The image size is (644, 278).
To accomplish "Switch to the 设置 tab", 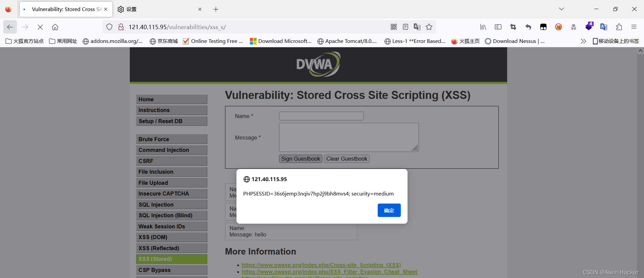I will click(x=160, y=9).
